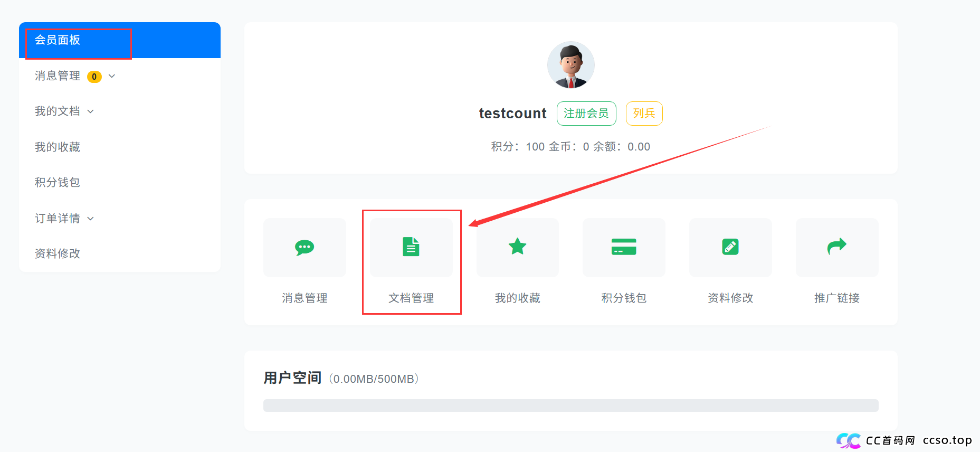The width and height of the screenshot is (980, 452).
Task: Click the pencil edit profile icon
Action: click(730, 247)
